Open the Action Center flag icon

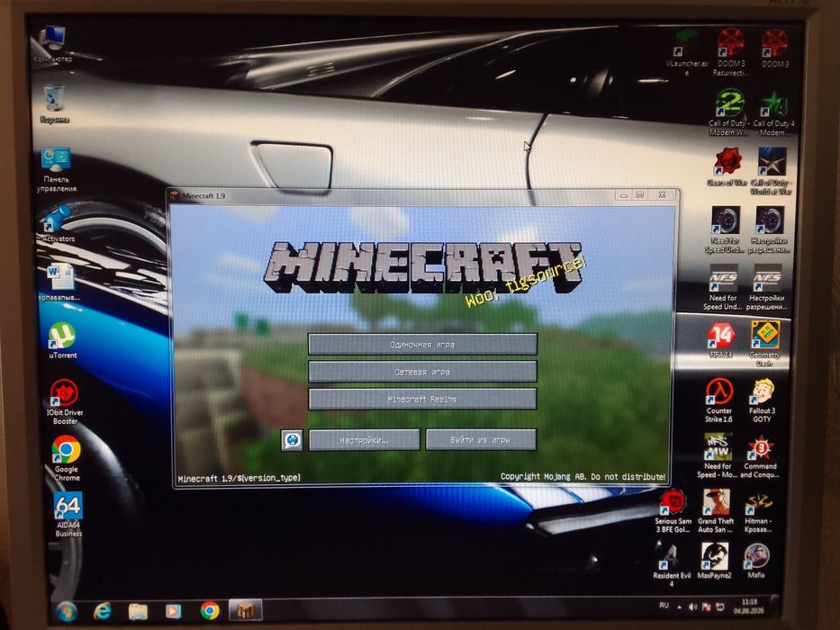(707, 607)
